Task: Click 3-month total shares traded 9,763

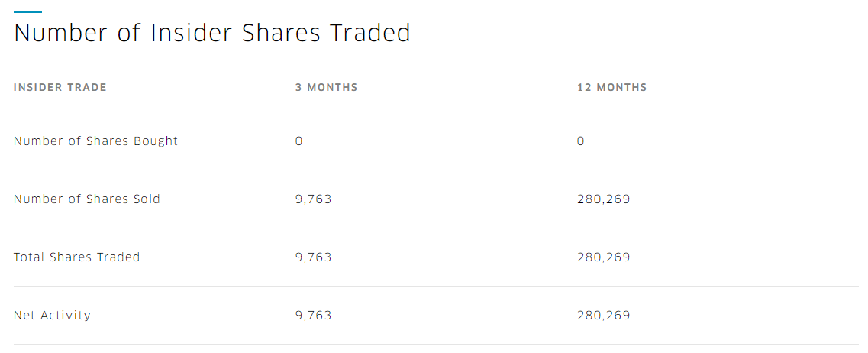Action: tap(313, 257)
